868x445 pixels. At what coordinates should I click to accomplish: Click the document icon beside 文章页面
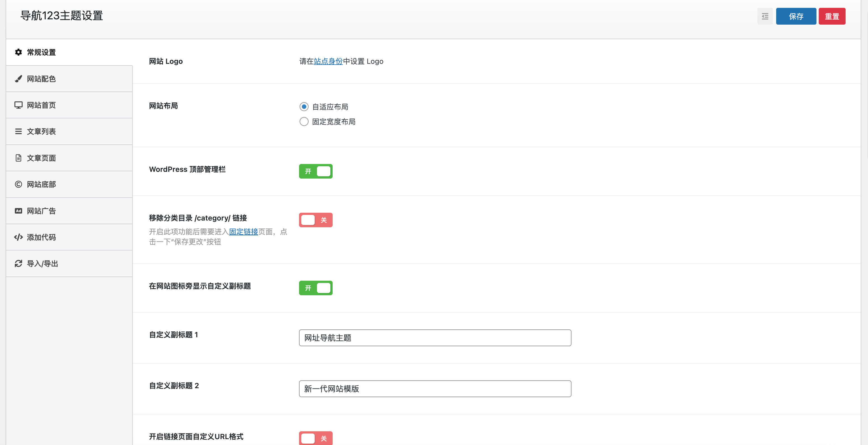pyautogui.click(x=18, y=158)
